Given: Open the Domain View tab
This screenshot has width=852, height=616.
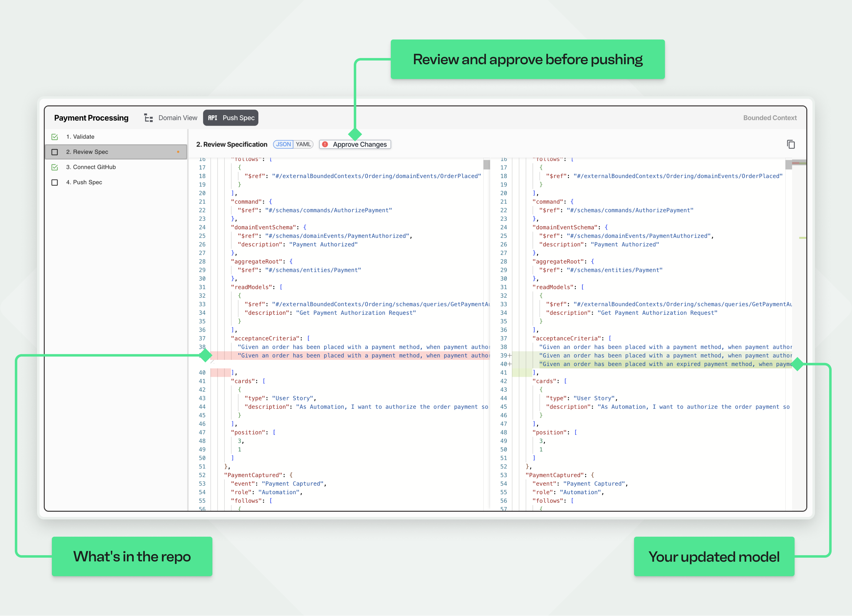Looking at the screenshot, I should point(171,118).
